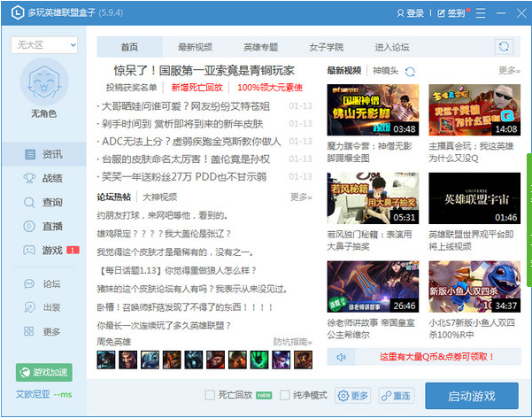
Task: Click the 登录 login link
Action: tap(410, 13)
